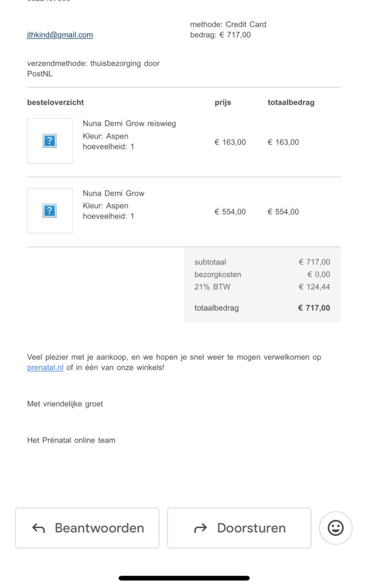Viewport: 368px width, 588px height.
Task: Tap the 21% BTW amount € 124,44
Action: pos(314,287)
